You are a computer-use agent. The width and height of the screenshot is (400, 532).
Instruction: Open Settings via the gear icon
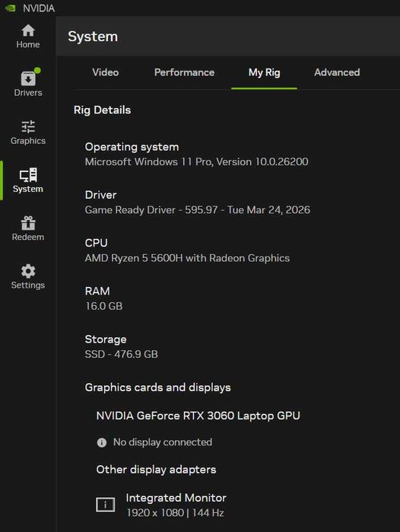(x=28, y=276)
